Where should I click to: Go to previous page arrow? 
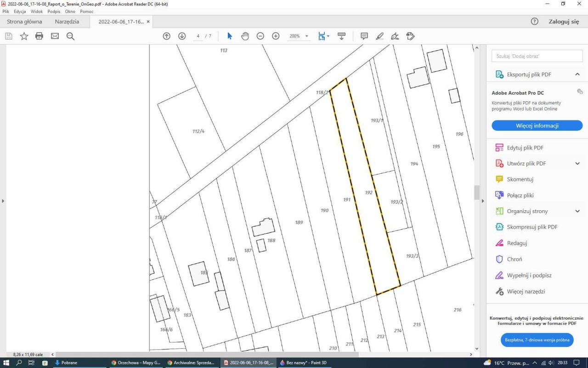click(167, 36)
